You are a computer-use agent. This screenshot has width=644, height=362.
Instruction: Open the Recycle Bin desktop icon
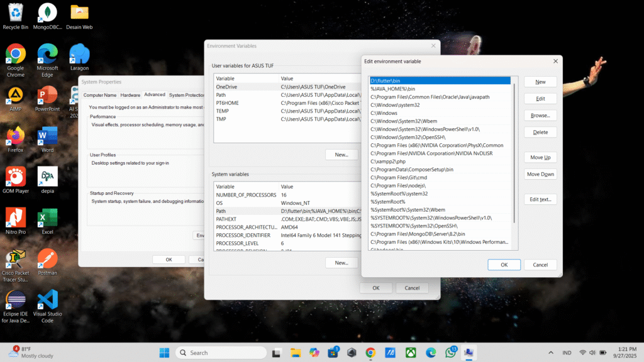(x=15, y=14)
